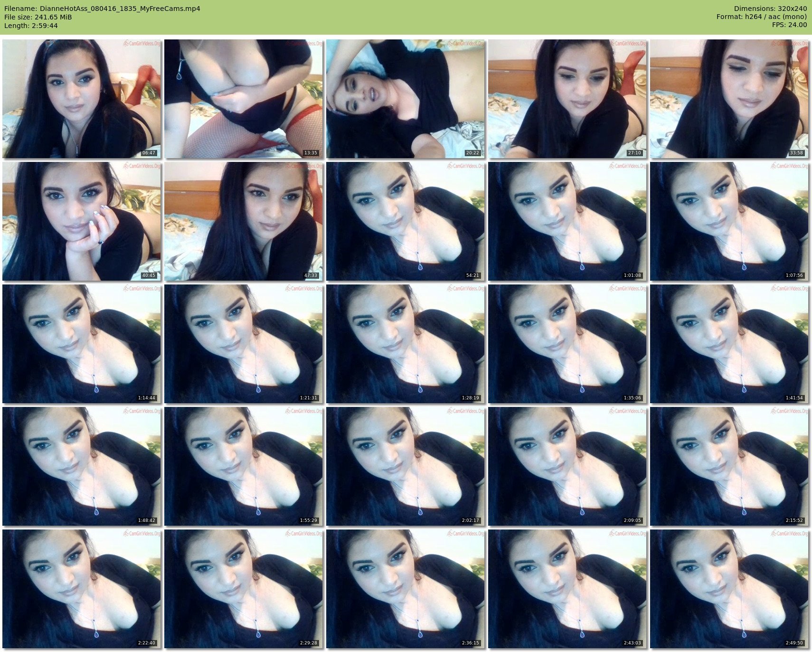Select the frame at 1:01:08
This screenshot has width=812, height=652.
pos(567,221)
